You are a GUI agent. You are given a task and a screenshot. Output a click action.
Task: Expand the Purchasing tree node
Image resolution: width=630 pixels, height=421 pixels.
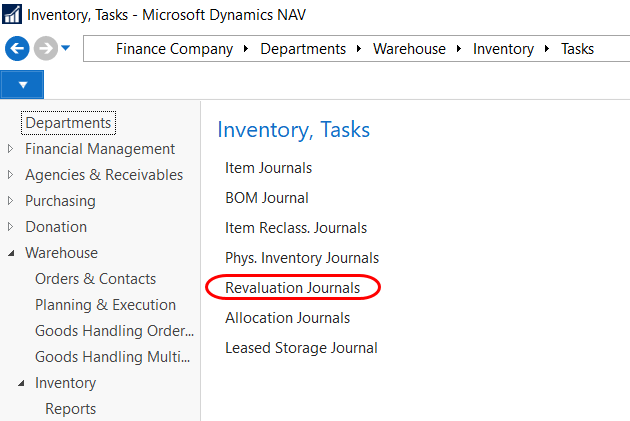pos(11,201)
